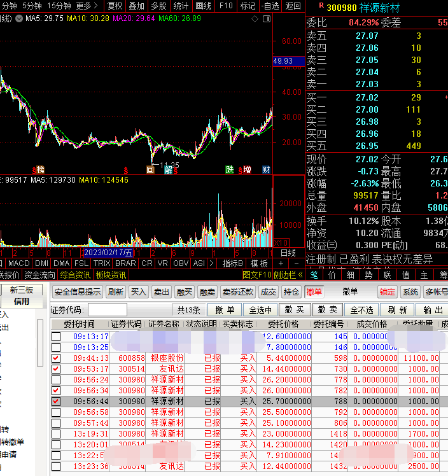Click the 解 marker icon on the chart
Screen dimensions: 448x476
coord(169,170)
